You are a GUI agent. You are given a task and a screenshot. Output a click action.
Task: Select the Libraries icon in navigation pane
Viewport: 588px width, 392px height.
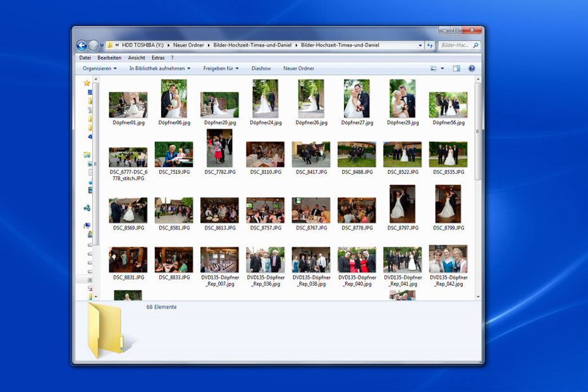tap(87, 154)
